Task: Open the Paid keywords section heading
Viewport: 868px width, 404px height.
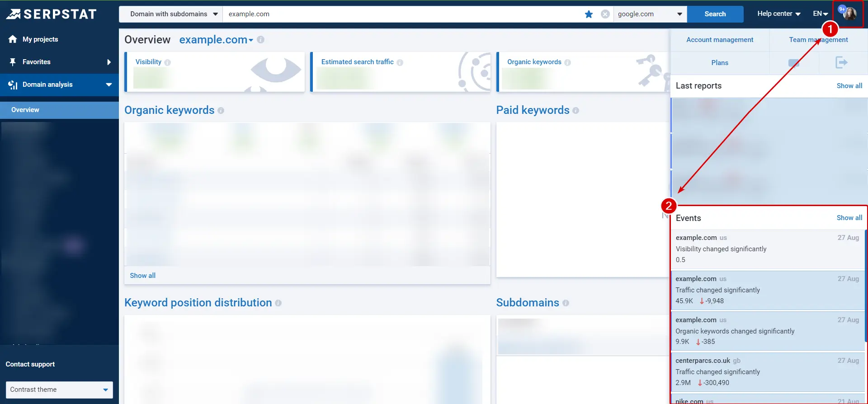Action: click(533, 110)
